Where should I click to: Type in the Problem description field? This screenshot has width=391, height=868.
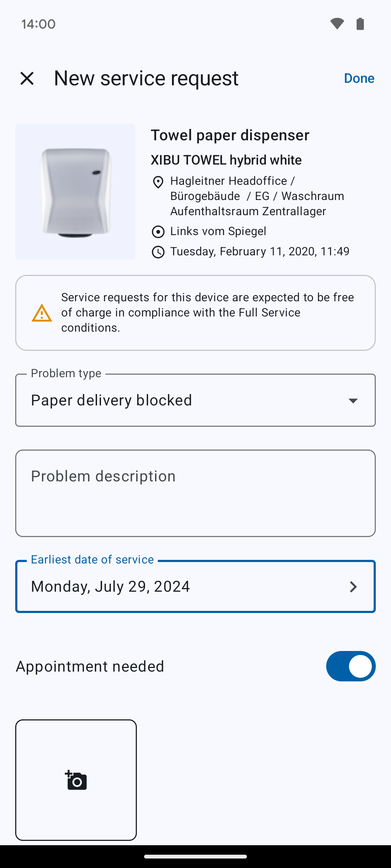pyautogui.click(x=195, y=493)
